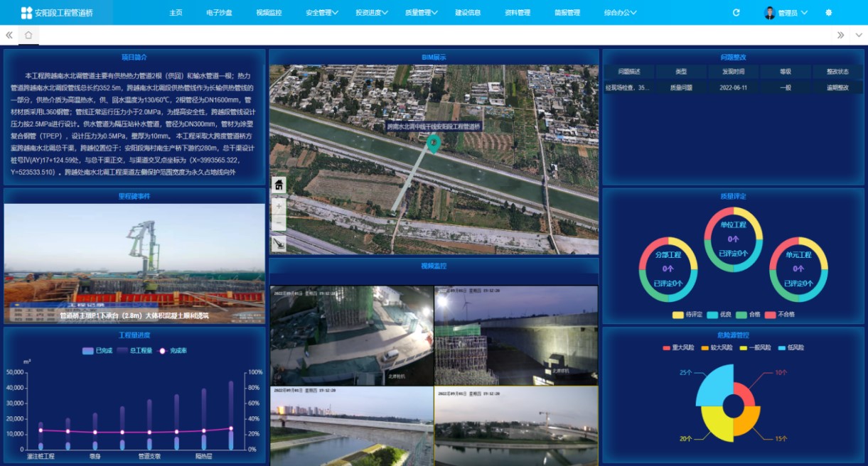Expand the 质量管理 dropdown menu
868x466 pixels.
coord(421,13)
